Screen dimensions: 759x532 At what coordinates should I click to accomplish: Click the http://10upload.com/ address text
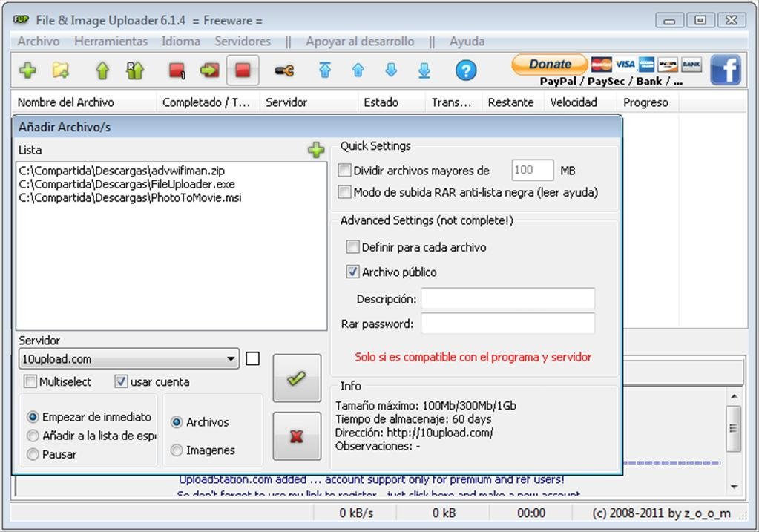click(x=440, y=433)
